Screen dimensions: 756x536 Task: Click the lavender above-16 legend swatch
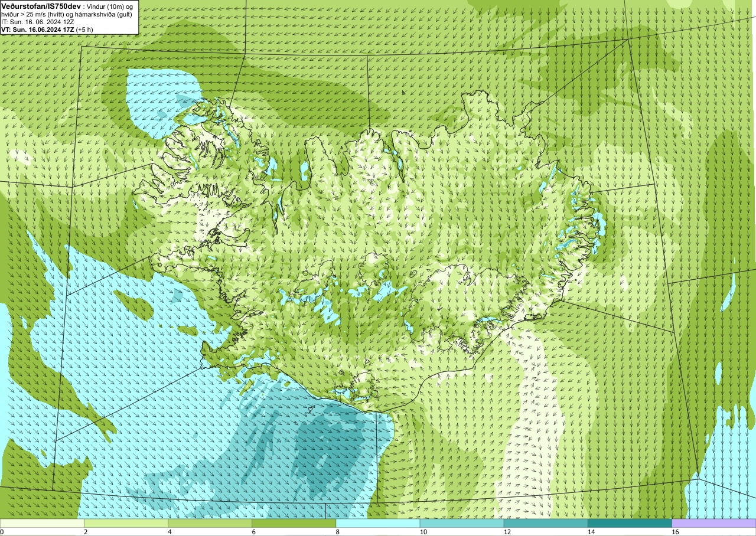[714, 523]
